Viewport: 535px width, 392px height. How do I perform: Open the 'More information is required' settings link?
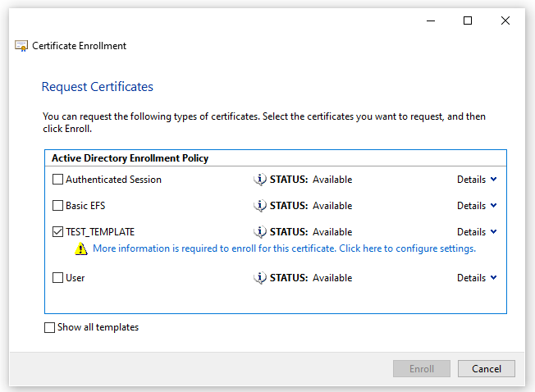284,248
